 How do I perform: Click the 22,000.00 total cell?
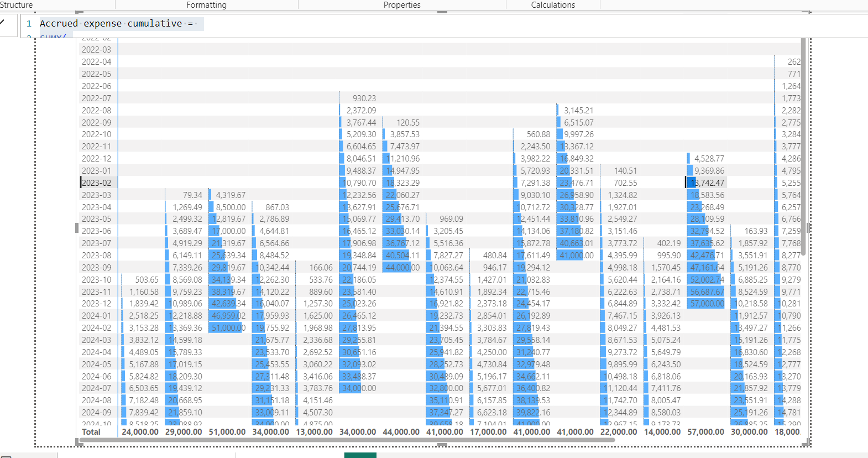(619, 432)
